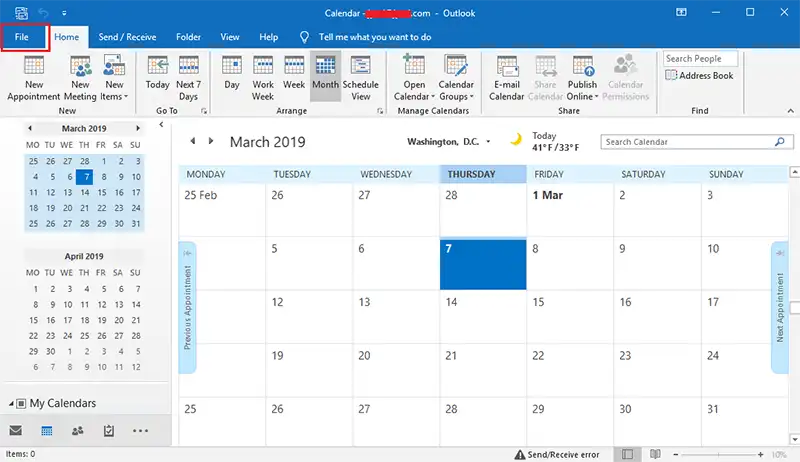Show the Next 7 Days
800x462 pixels.
coord(188,79)
